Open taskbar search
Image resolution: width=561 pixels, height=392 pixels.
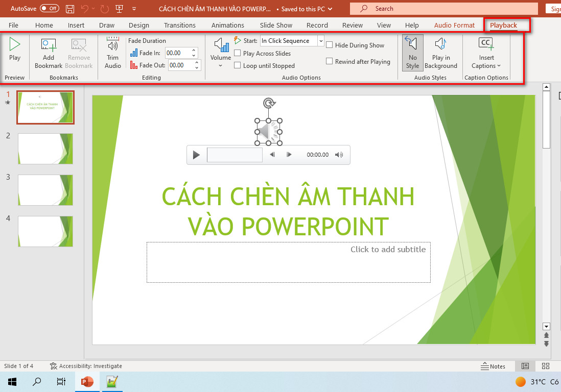click(36, 382)
